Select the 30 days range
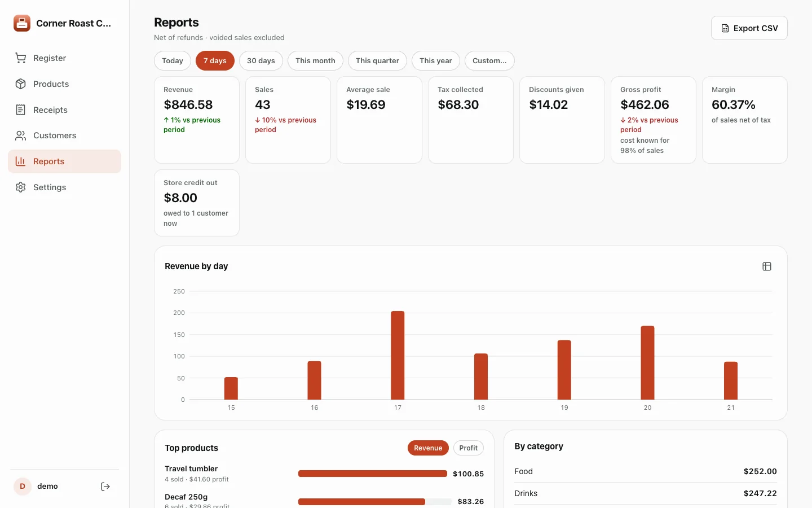The height and width of the screenshot is (508, 812). pos(261,61)
